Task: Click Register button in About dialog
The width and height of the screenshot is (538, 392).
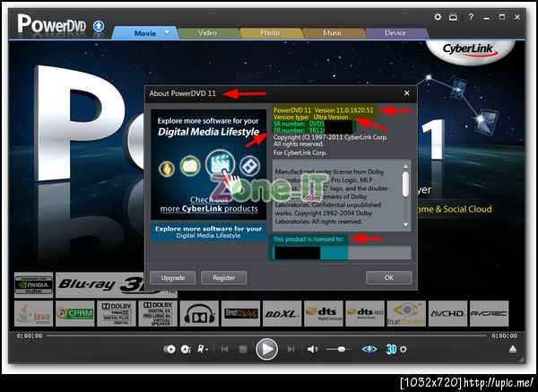Action: (223, 278)
